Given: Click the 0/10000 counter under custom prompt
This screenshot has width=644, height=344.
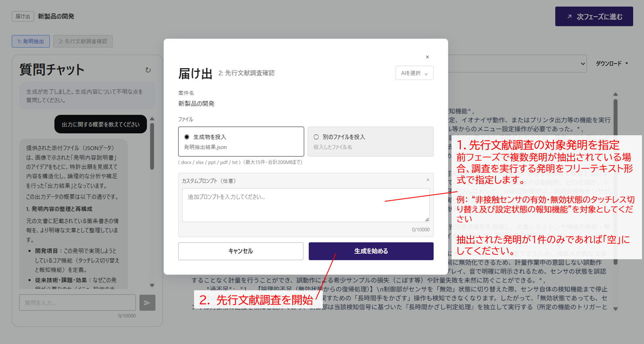Looking at the screenshot, I should [x=420, y=229].
